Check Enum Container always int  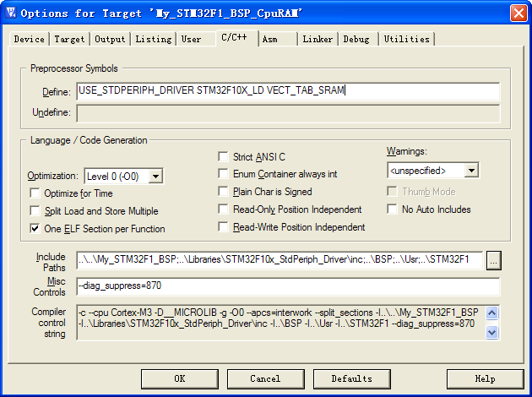[223, 174]
